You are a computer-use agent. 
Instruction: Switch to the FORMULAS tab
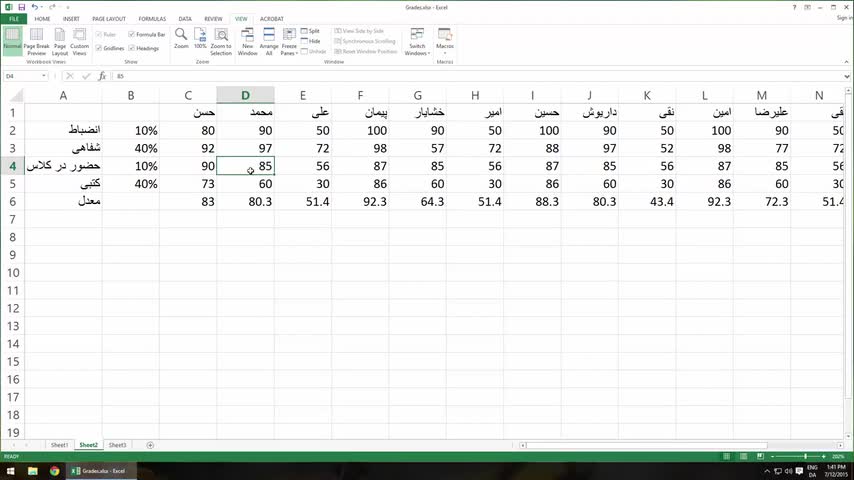[x=152, y=19]
